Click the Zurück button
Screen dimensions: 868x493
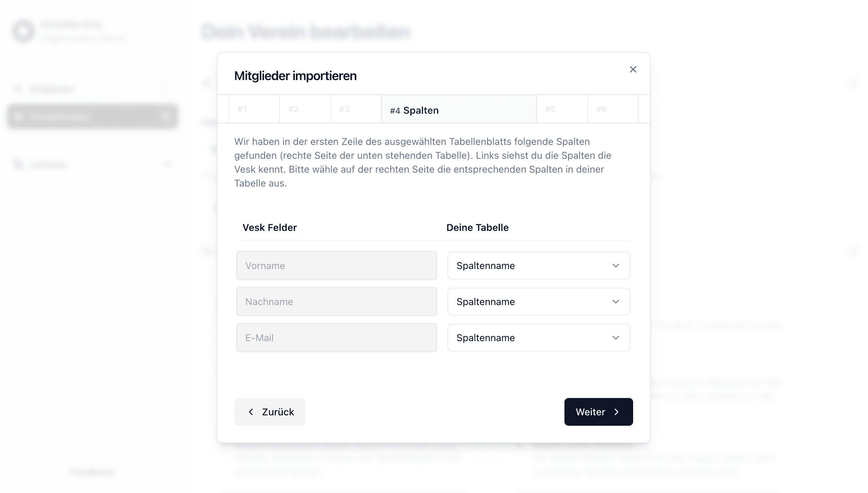tap(270, 412)
